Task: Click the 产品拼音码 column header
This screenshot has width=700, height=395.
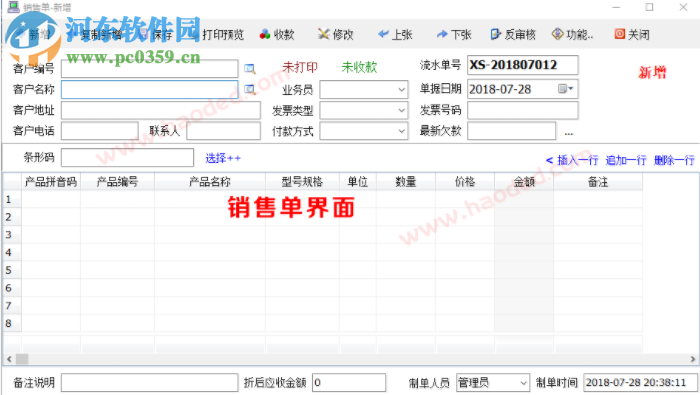Action: tap(51, 182)
